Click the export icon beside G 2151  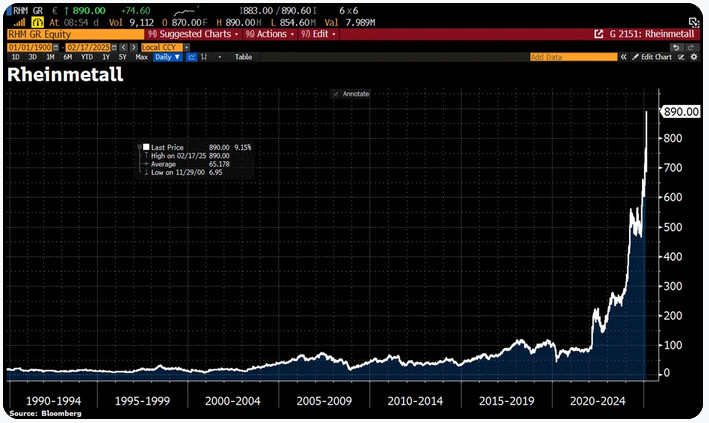pos(598,34)
